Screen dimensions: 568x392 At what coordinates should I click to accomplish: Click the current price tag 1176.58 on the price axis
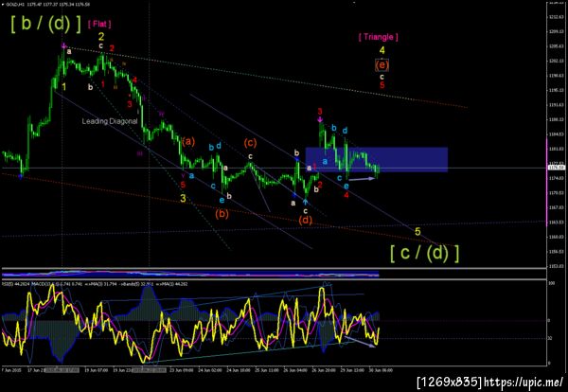(556, 168)
